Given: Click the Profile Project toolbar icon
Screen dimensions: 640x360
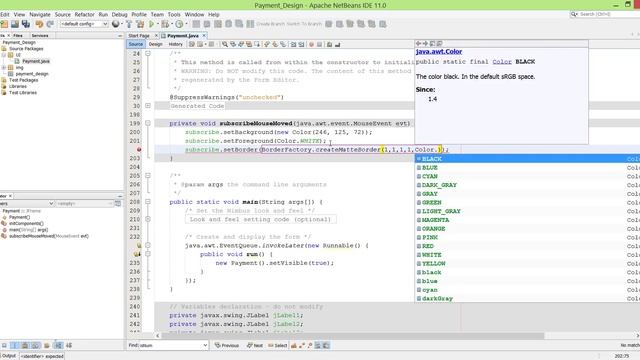Looking at the screenshot, I should click(x=179, y=24).
